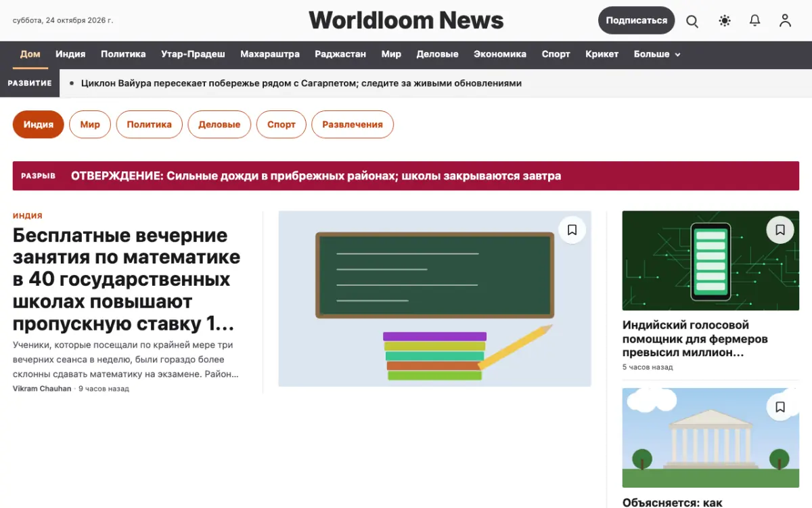Open Мир in the top navigation bar
812x508 pixels.
point(391,54)
